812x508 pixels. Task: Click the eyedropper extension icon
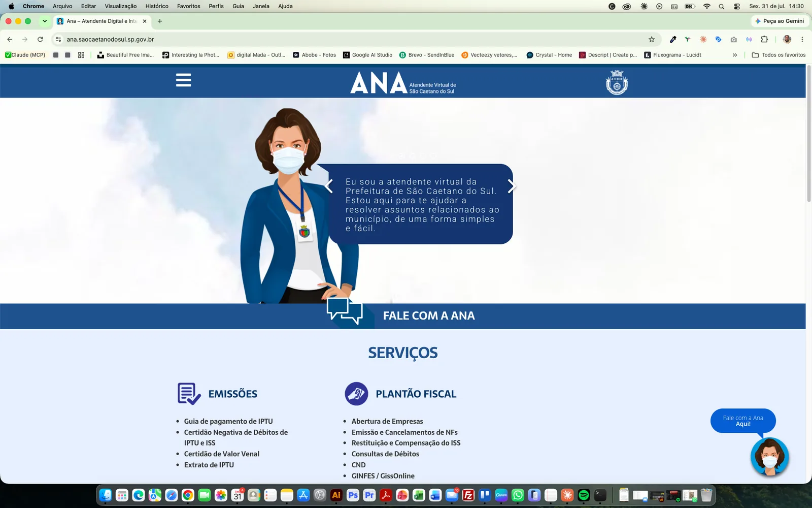coord(673,39)
